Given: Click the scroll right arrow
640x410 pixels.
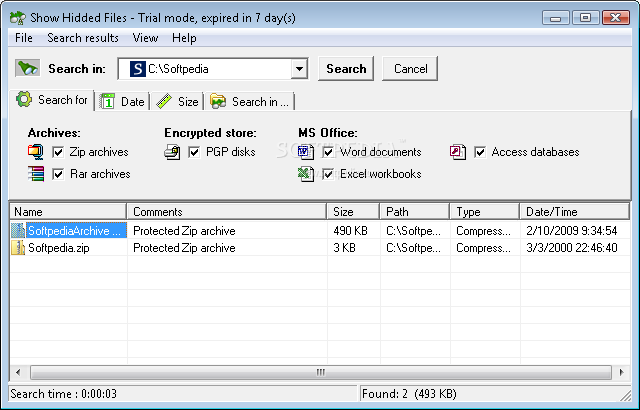Looking at the screenshot, I should [622, 372].
